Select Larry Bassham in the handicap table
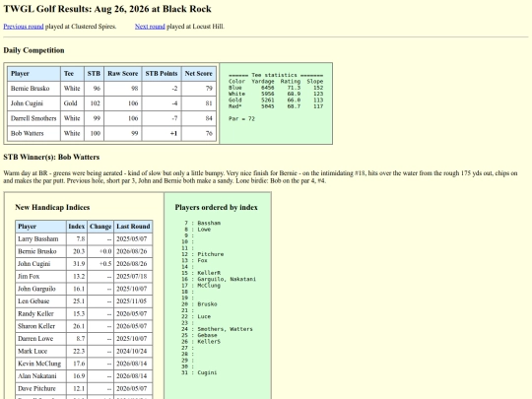Viewport: 532px width, 399px height. (x=38, y=238)
